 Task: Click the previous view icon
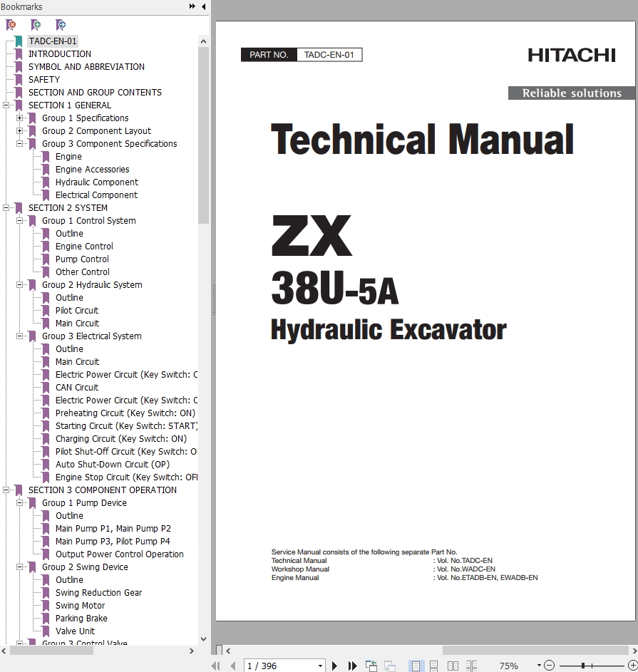371,666
